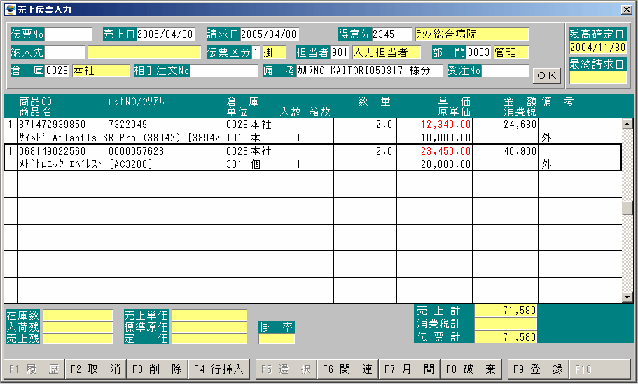Click the 得意先 code field showing 2045
This screenshot has height=384, width=638.
click(x=392, y=34)
